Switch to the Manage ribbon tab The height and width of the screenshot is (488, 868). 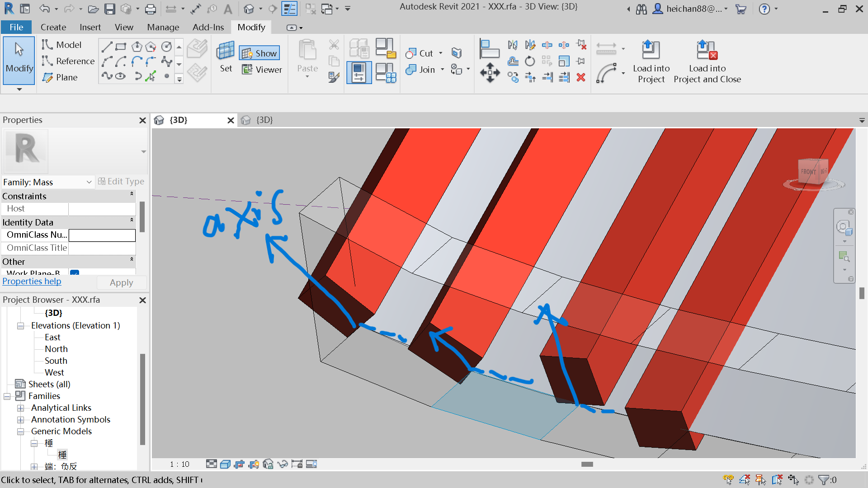(163, 27)
